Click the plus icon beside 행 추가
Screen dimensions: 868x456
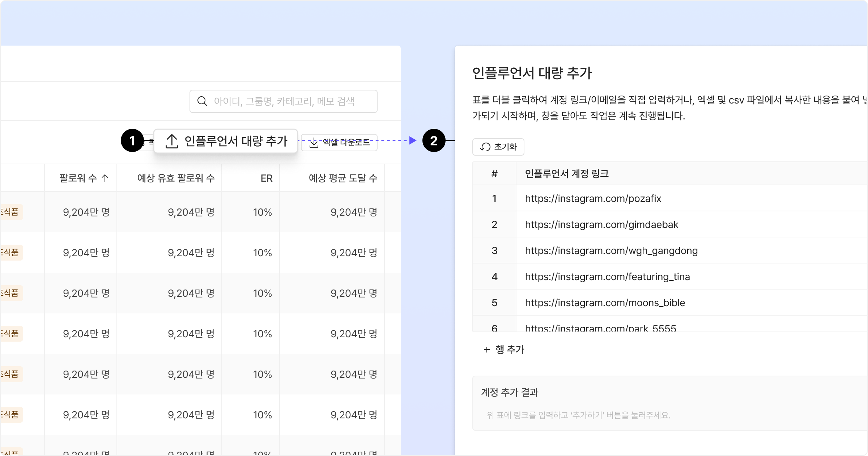(x=487, y=350)
